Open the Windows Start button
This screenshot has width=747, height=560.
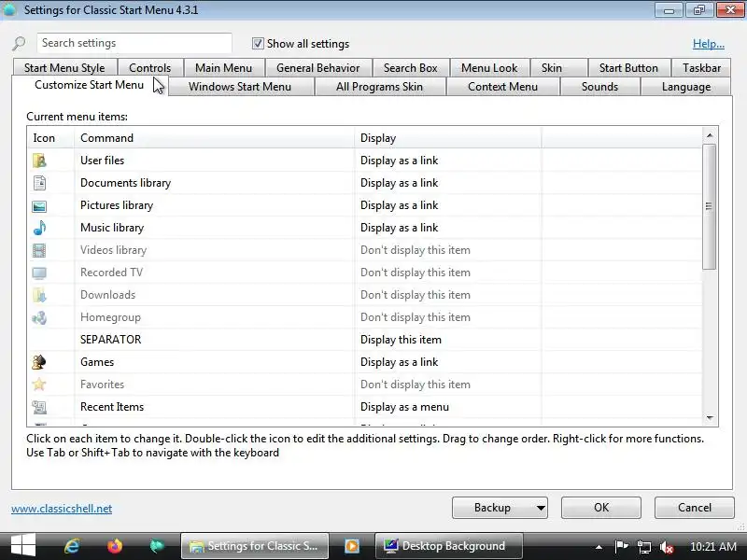click(22, 545)
